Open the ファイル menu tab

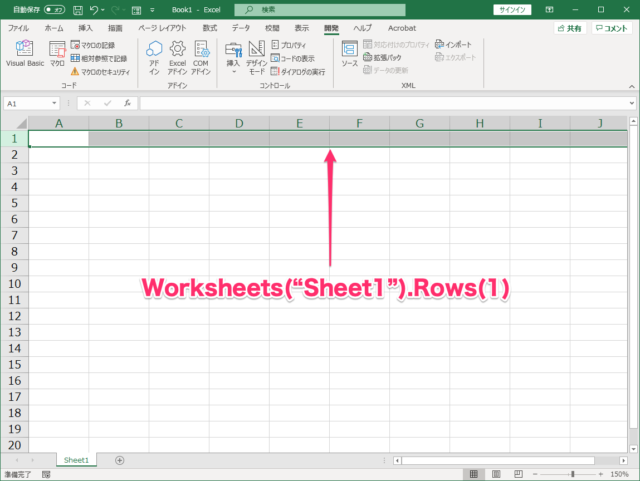click(x=19, y=28)
